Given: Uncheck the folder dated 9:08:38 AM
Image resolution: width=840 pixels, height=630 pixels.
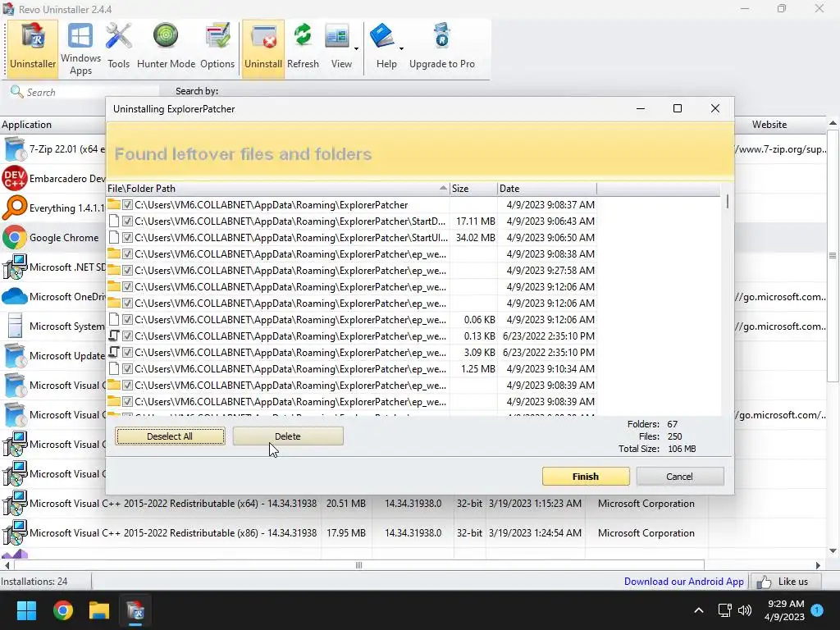Looking at the screenshot, I should tap(127, 254).
